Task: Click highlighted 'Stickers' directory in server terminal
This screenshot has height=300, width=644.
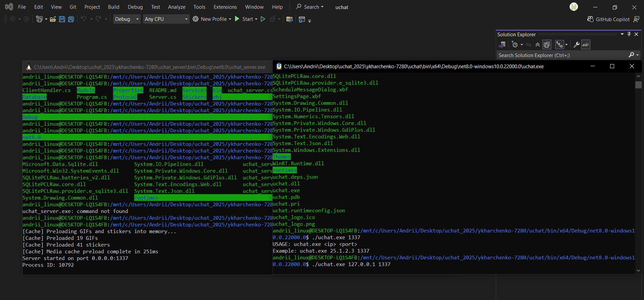Action: [195, 97]
